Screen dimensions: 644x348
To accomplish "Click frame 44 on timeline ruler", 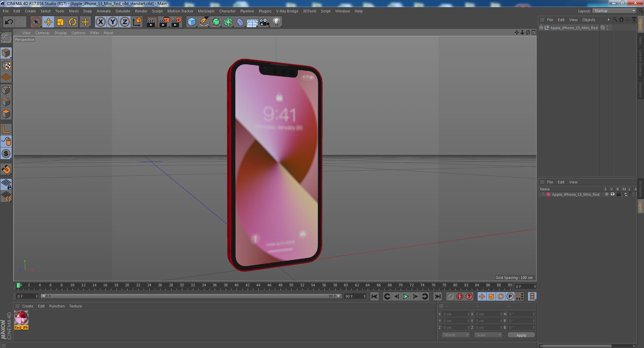I will point(258,285).
